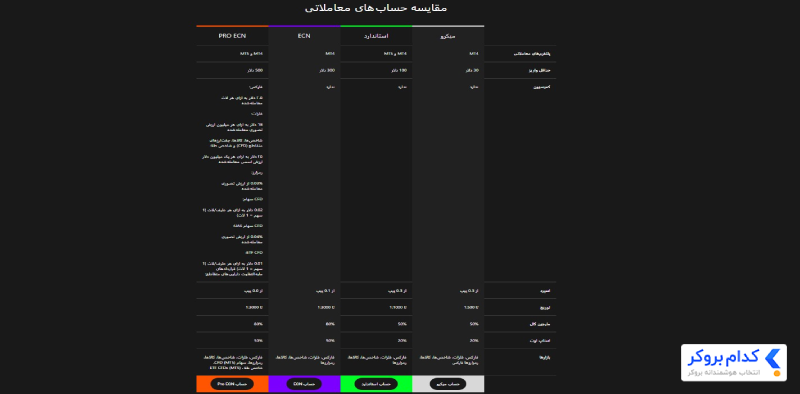Click the بازارها row label
This screenshot has height=394, width=800.
(x=544, y=358)
